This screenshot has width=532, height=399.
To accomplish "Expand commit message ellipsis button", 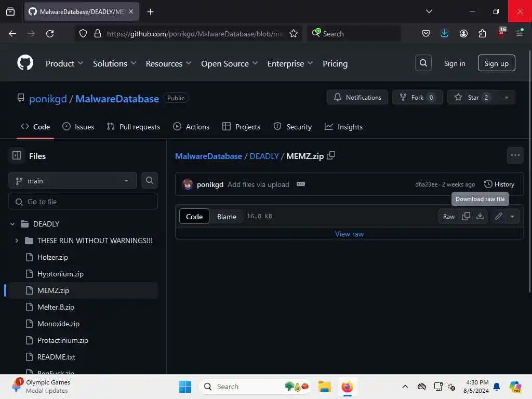I will tap(301, 184).
